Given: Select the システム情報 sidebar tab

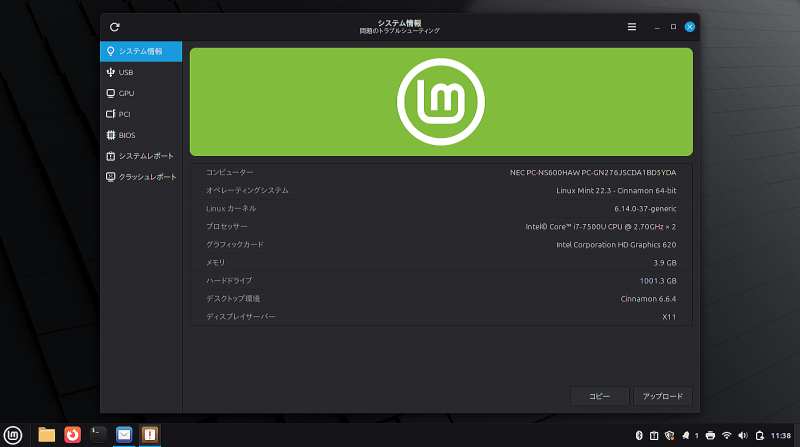Looking at the screenshot, I should (141, 51).
